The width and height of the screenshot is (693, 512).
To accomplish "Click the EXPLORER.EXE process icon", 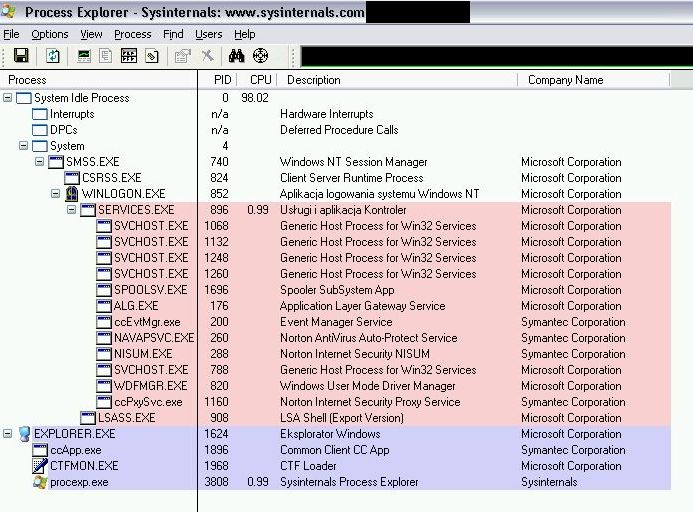I will pyautogui.click(x=24, y=434).
